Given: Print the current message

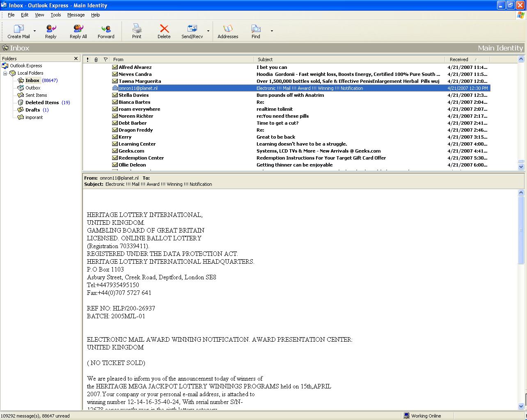Looking at the screenshot, I should tap(137, 31).
